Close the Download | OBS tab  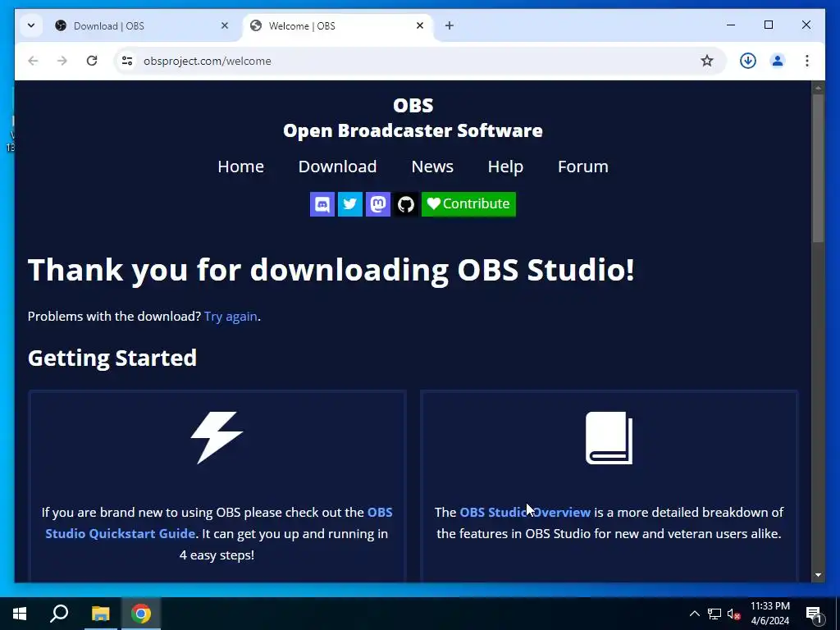point(225,25)
